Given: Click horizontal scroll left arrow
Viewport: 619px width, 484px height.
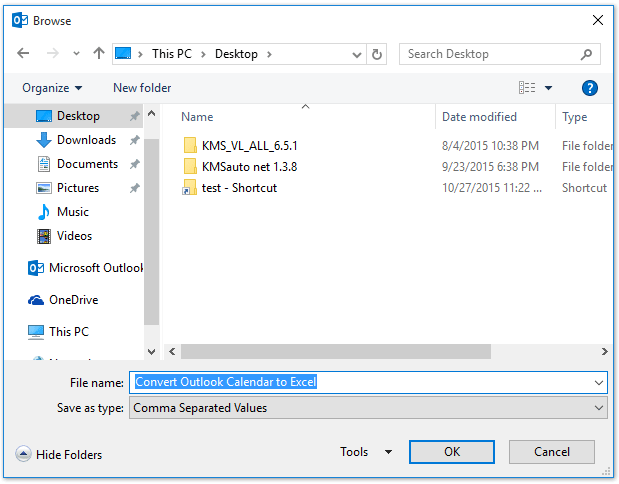Looking at the screenshot, I should click(172, 351).
